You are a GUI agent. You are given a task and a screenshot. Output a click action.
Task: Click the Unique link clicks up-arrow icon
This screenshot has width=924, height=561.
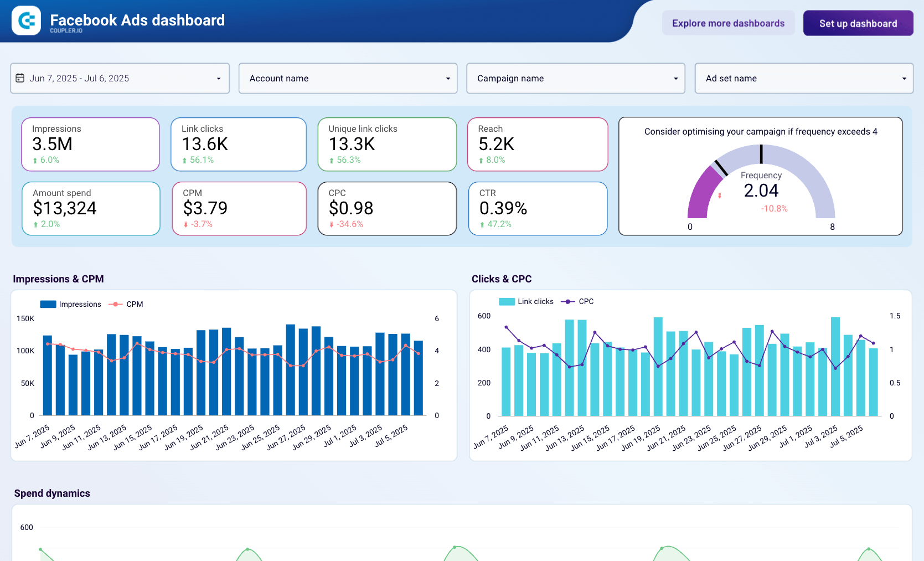click(x=332, y=161)
